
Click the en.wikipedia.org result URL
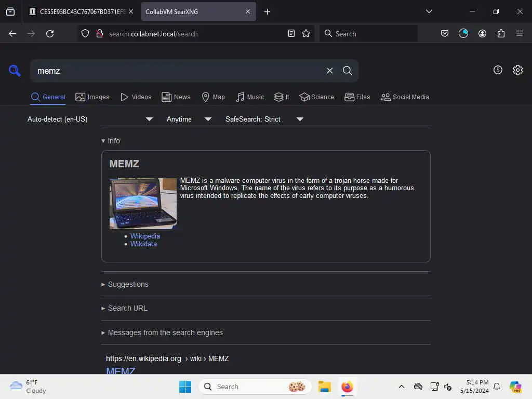tap(167, 358)
